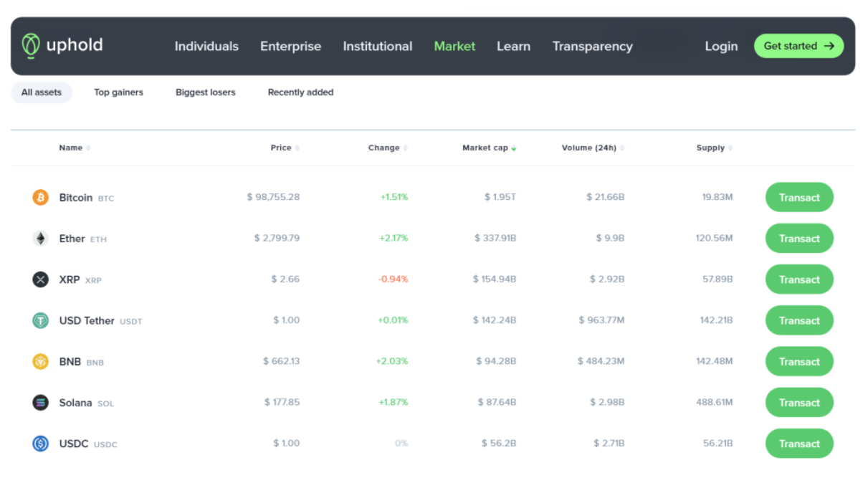Screen dimensions: 868x493
Task: Switch to Top gainers filter tab
Action: (x=118, y=92)
